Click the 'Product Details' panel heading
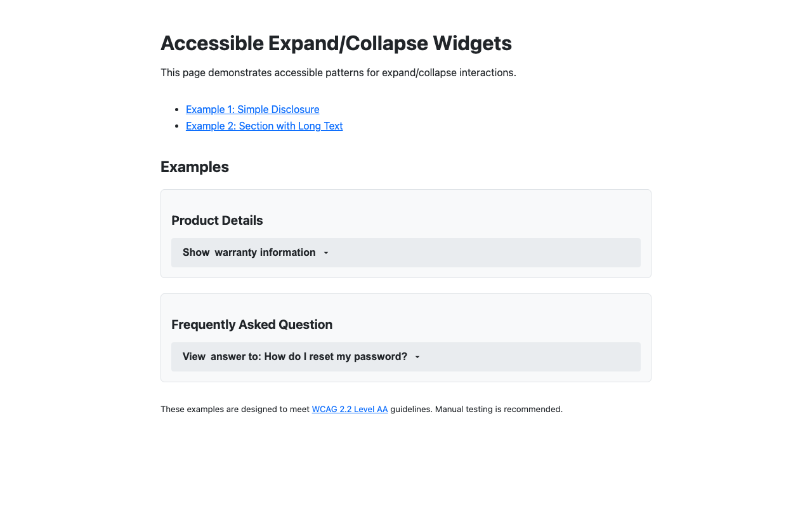 pos(217,220)
